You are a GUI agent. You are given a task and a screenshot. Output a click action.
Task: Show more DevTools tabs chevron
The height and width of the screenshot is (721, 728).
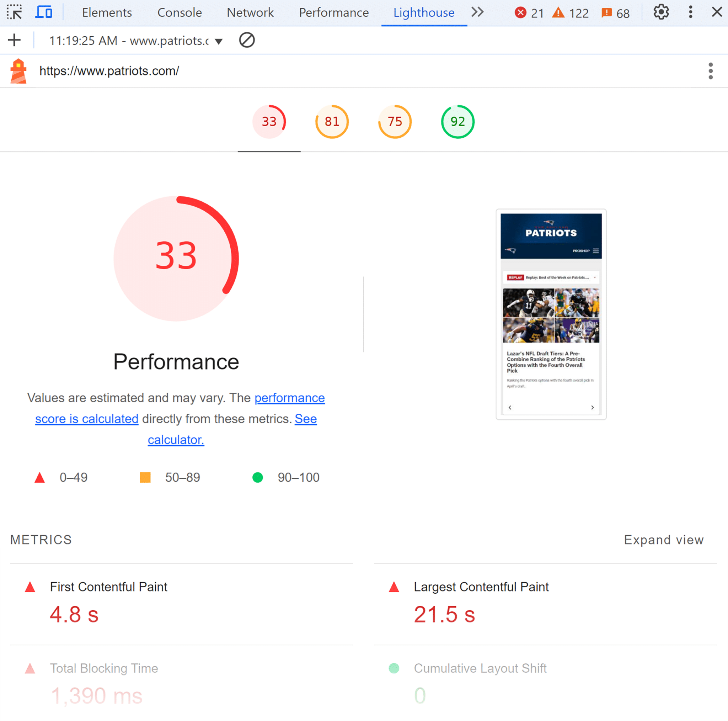coord(477,12)
